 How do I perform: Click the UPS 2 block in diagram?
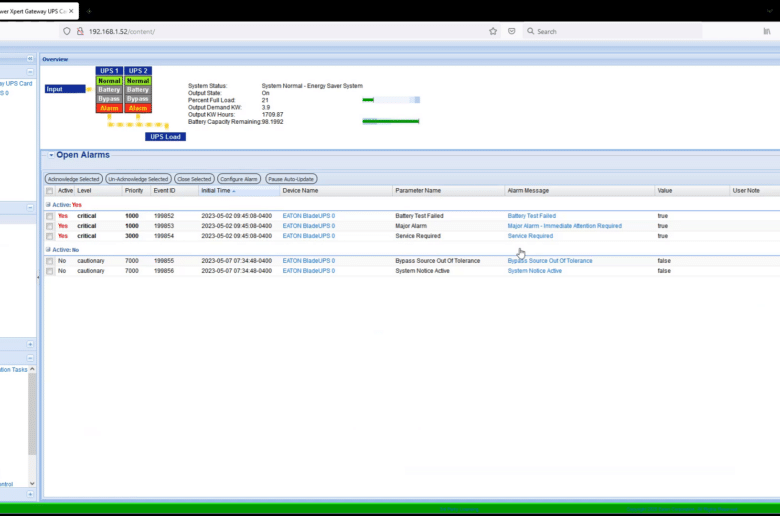[x=138, y=71]
